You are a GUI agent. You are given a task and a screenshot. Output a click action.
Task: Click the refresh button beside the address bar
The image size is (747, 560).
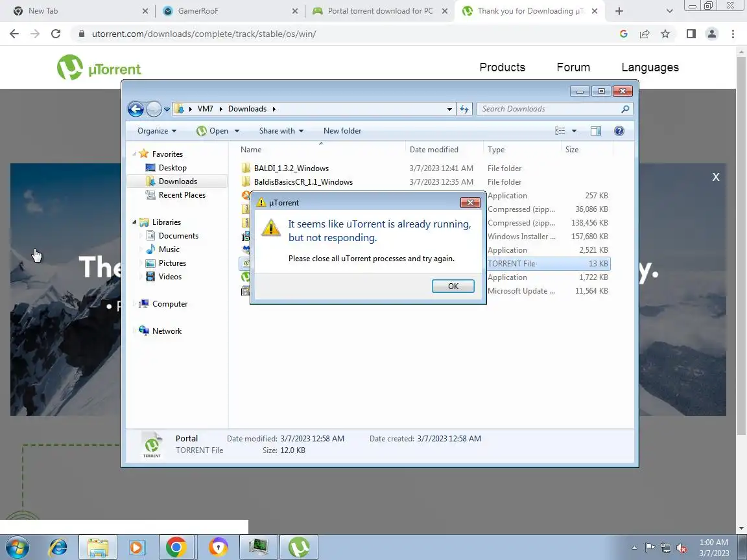(x=464, y=109)
